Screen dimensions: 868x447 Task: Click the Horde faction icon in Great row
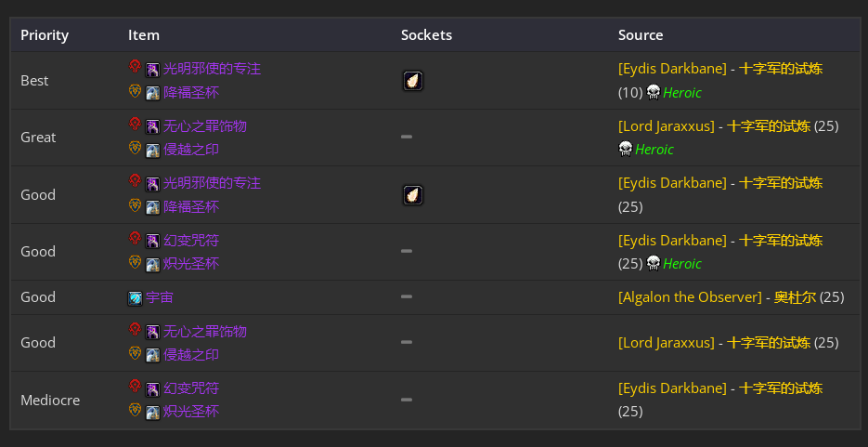click(135, 125)
